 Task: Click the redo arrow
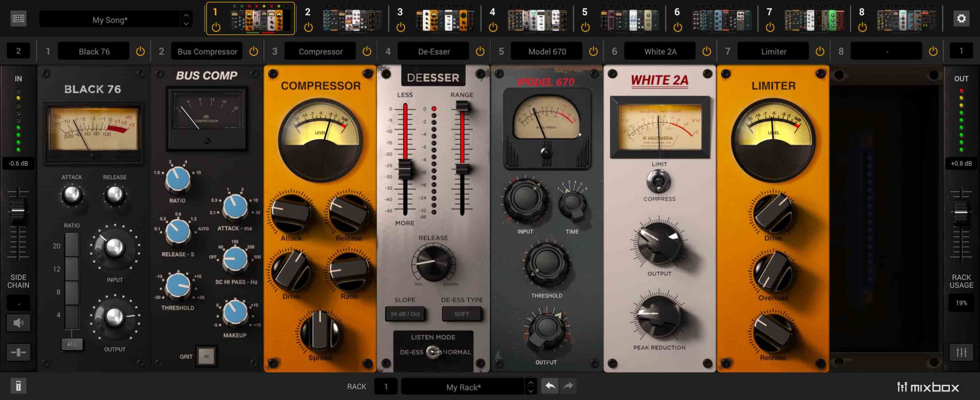pyautogui.click(x=568, y=386)
